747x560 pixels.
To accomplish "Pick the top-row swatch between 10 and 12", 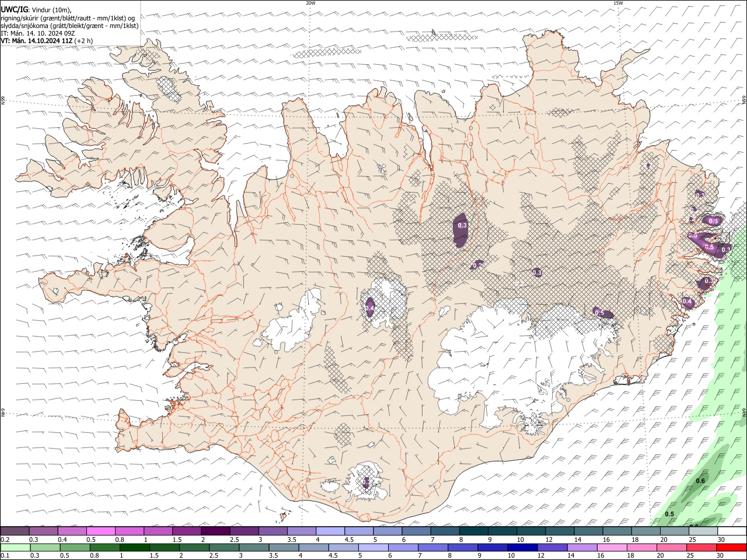I will (532, 531).
